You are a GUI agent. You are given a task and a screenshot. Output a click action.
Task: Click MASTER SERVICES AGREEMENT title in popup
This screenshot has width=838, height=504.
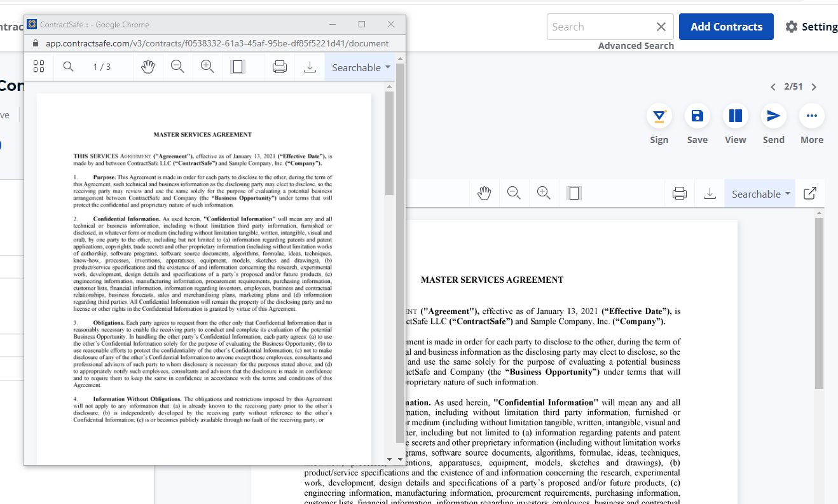(x=203, y=134)
